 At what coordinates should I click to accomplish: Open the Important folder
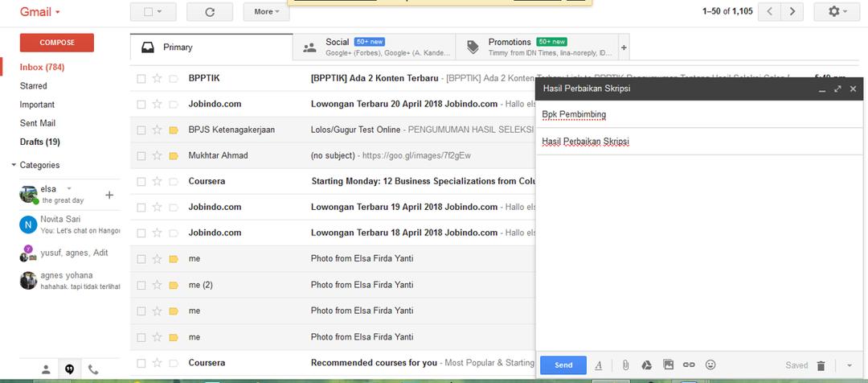pyautogui.click(x=37, y=105)
